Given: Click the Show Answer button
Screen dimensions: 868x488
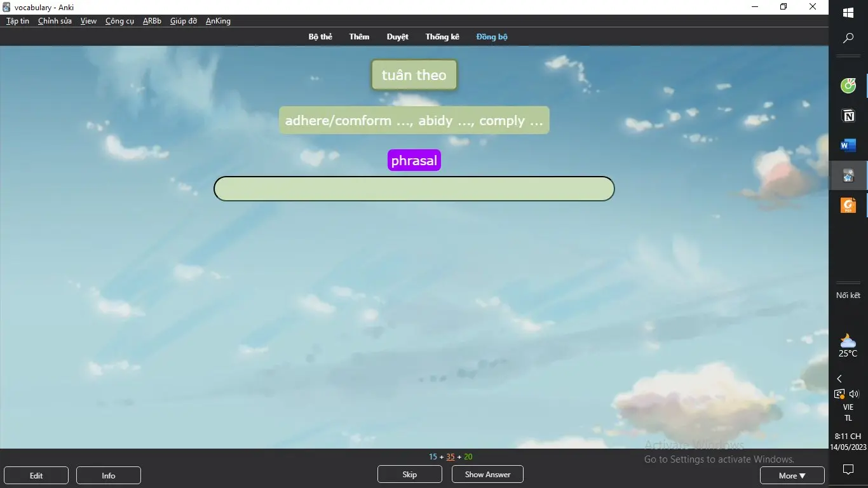Looking at the screenshot, I should click(x=487, y=474).
